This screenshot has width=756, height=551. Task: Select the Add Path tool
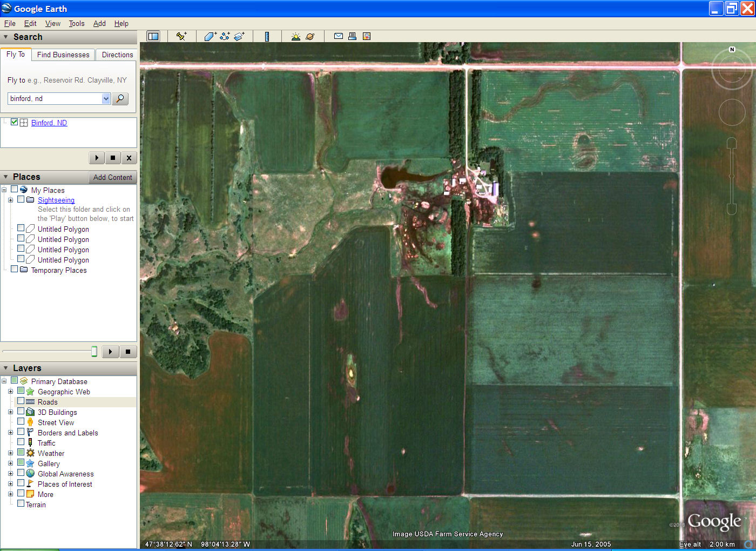click(225, 36)
